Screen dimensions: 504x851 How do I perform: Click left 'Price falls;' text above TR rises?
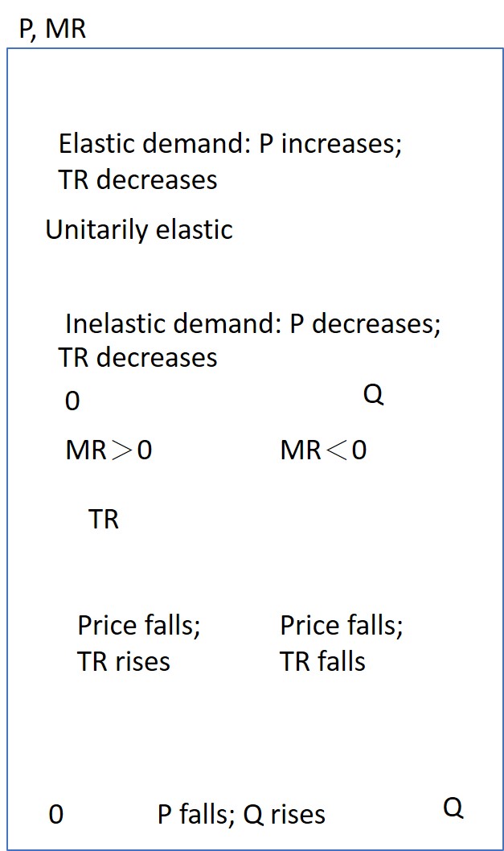coord(139,625)
